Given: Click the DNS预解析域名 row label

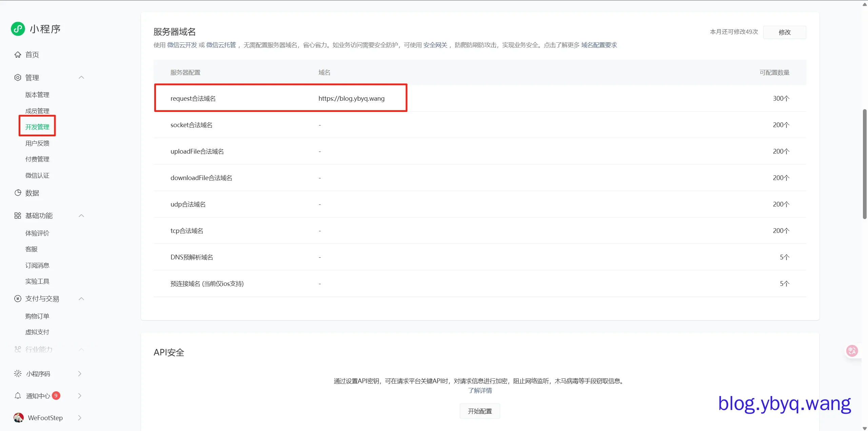Looking at the screenshot, I should pyautogui.click(x=192, y=257).
